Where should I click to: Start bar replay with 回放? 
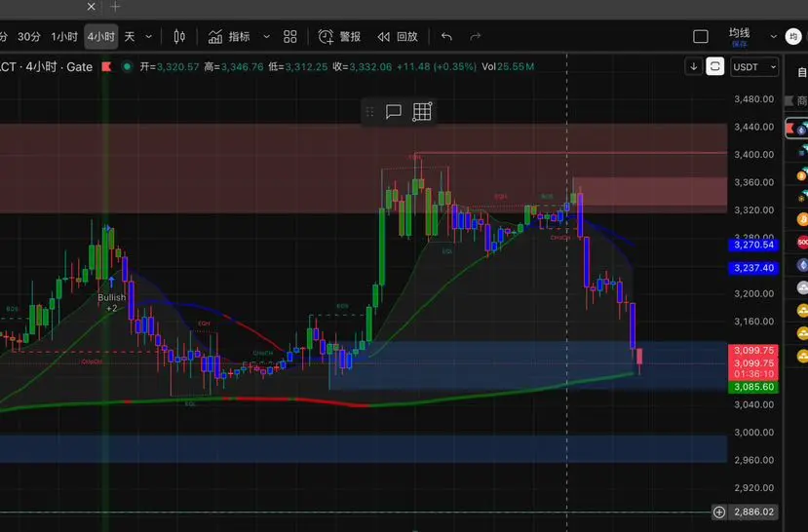398,37
